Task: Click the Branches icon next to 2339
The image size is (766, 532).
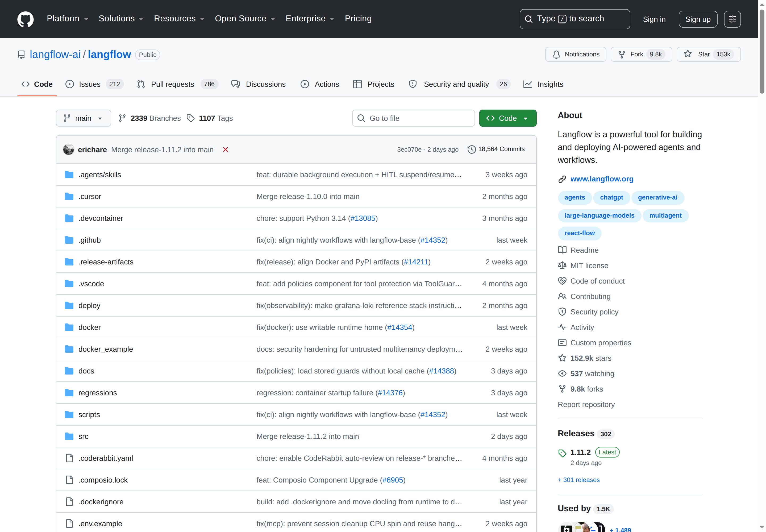Action: click(122, 118)
